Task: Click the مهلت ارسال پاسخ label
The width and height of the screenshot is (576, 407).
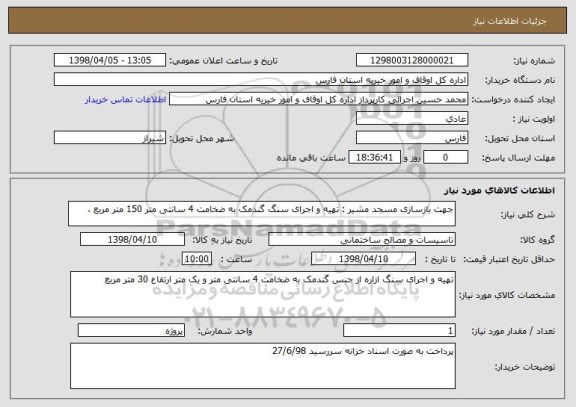Action: tap(518, 158)
